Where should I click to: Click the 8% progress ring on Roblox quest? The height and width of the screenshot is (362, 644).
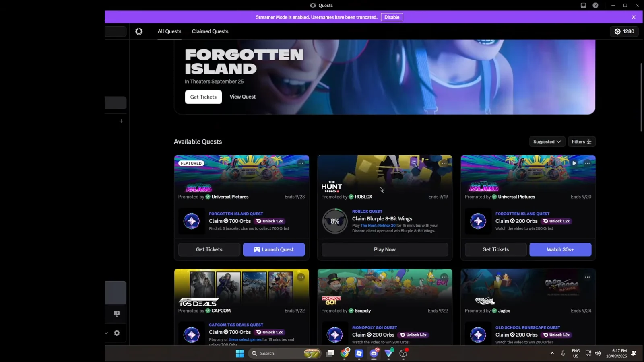pos(334,221)
